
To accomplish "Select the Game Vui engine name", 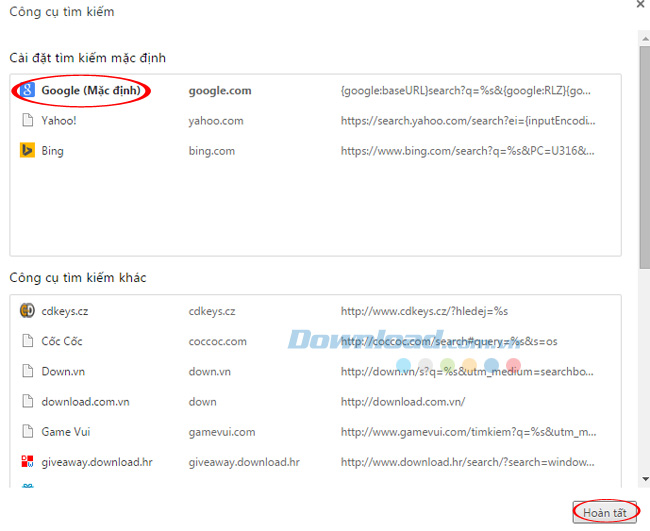I will 65,432.
